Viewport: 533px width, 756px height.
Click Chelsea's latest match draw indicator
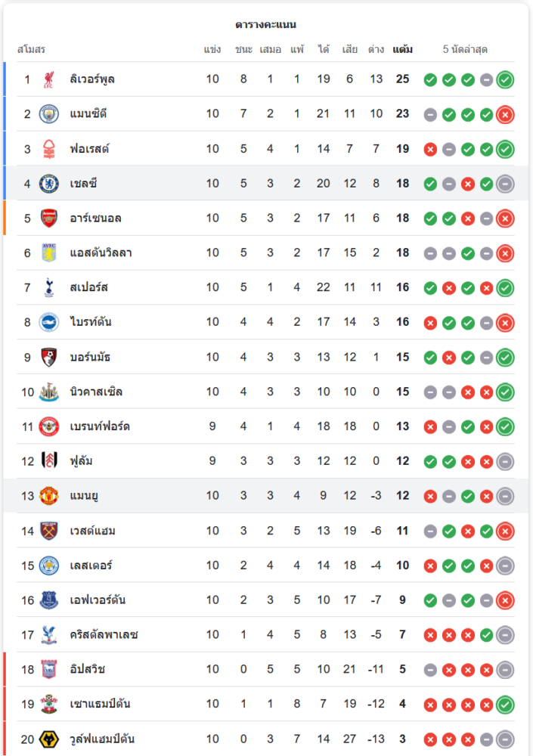point(505,184)
